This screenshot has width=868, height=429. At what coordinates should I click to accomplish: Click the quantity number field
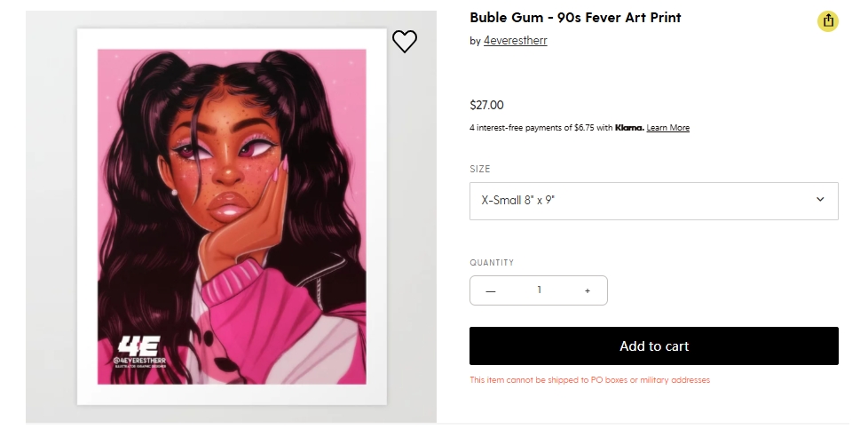(x=539, y=290)
